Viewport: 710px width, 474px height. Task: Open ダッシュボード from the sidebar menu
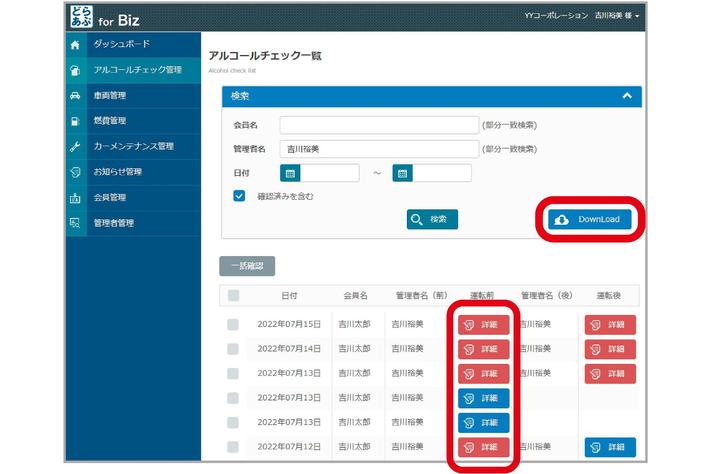coord(121,45)
